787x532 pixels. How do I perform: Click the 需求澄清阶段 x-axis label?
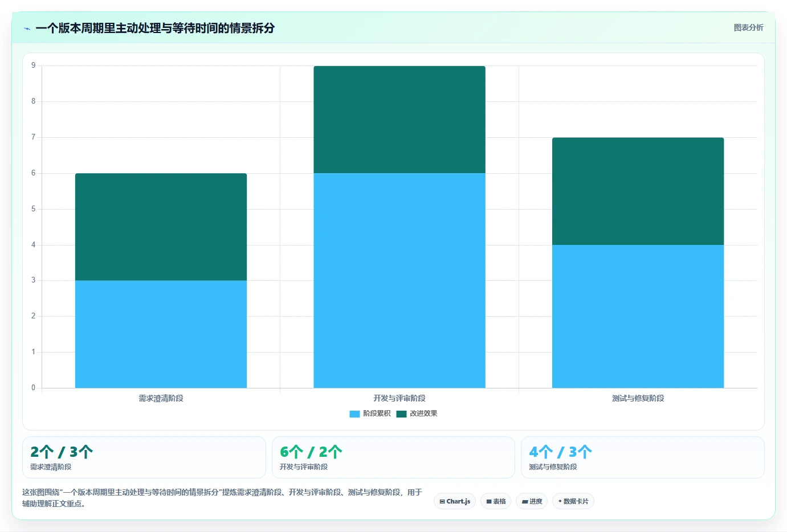(x=161, y=398)
